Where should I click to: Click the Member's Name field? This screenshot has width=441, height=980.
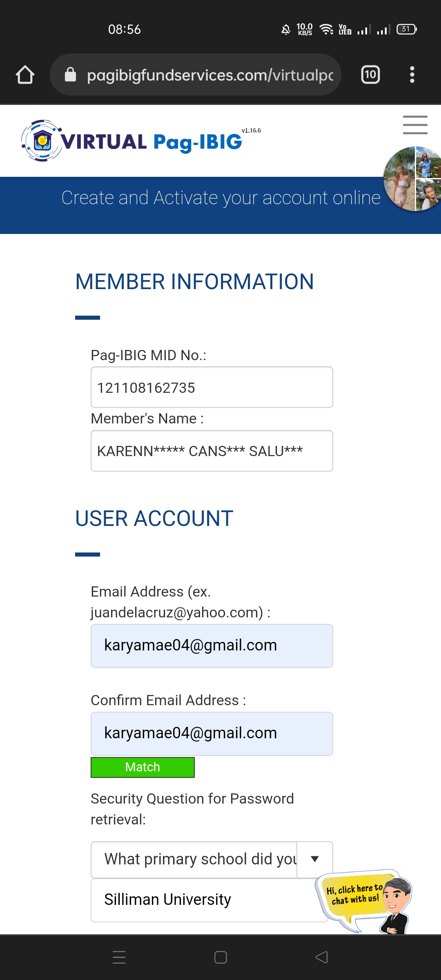tap(212, 451)
